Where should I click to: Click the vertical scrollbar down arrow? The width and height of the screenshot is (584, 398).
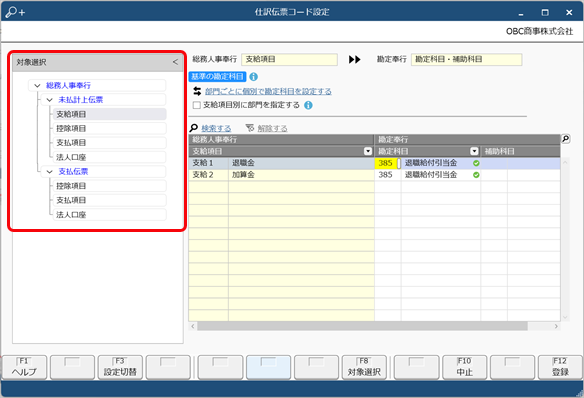(x=565, y=318)
